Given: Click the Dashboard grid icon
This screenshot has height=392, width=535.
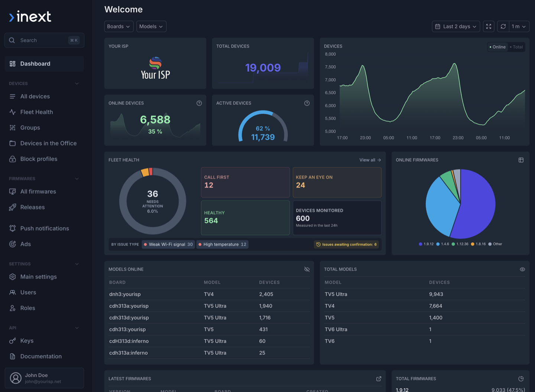Looking at the screenshot, I should tap(13, 64).
